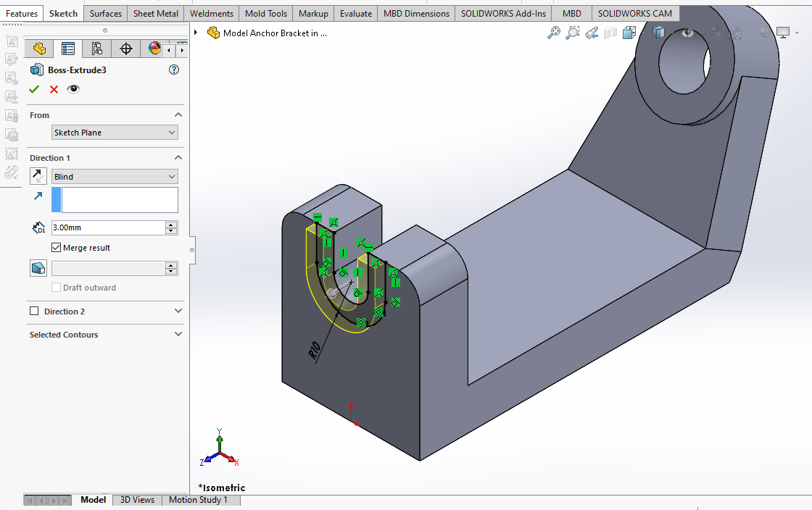812x510 pixels.
Task: Open the Blind end condition dropdown
Action: [115, 177]
